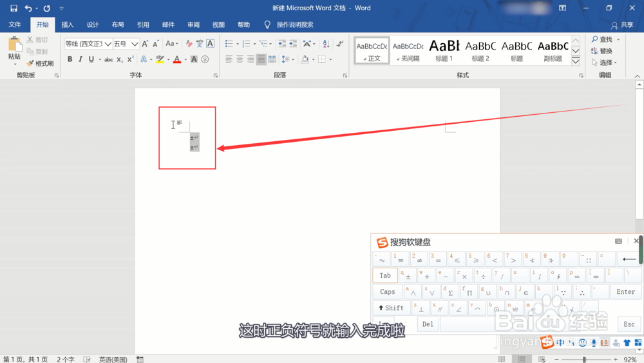Viewport: 644px width, 363px height.
Task: Toggle italic formatting
Action: [x=80, y=59]
